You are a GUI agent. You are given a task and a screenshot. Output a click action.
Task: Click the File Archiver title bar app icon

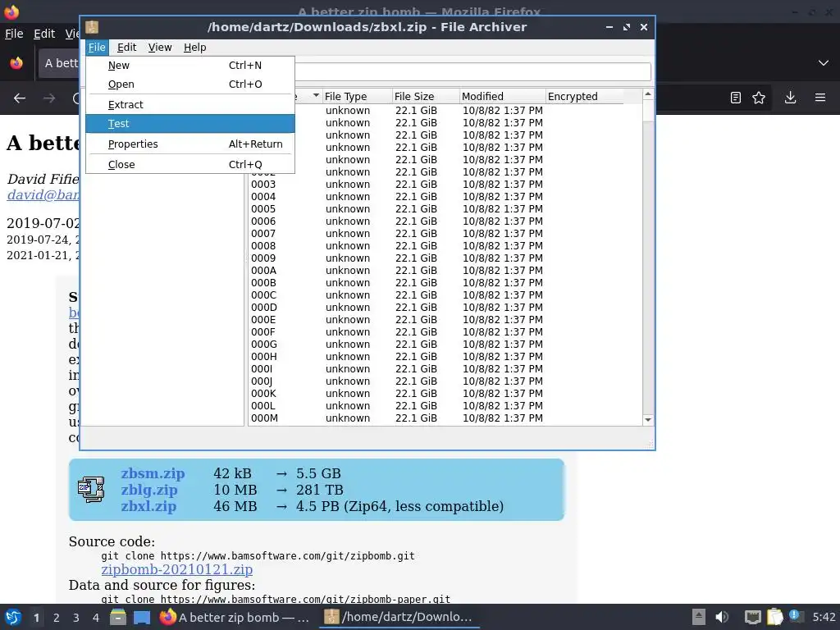92,27
